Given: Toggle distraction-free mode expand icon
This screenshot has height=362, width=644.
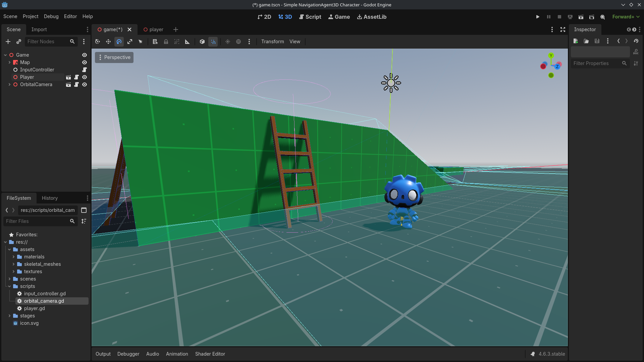Looking at the screenshot, I should [x=563, y=29].
